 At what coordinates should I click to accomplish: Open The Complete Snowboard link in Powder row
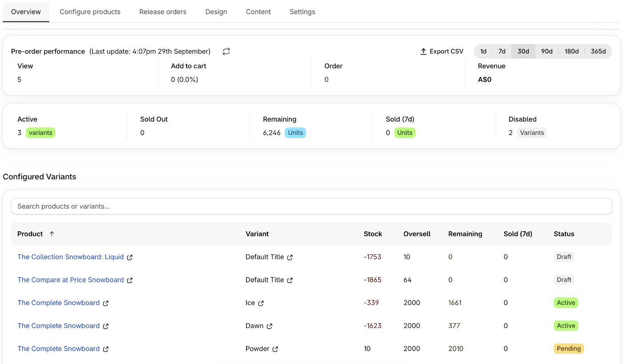point(59,349)
